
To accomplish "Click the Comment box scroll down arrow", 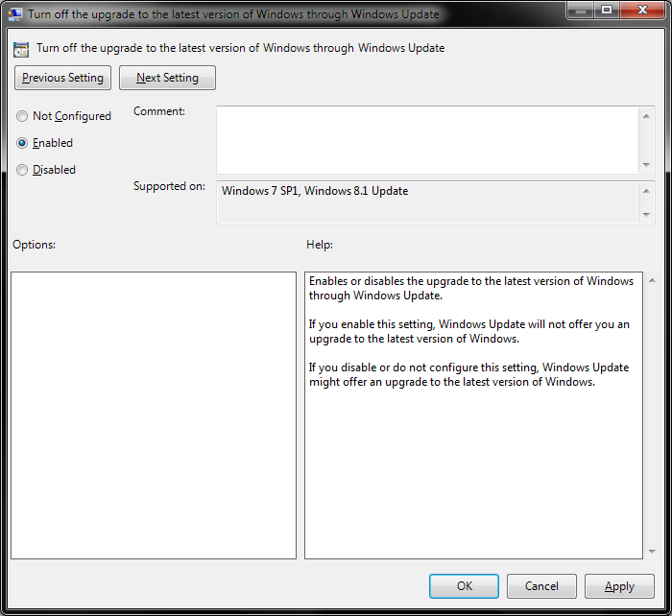I will click(x=646, y=165).
